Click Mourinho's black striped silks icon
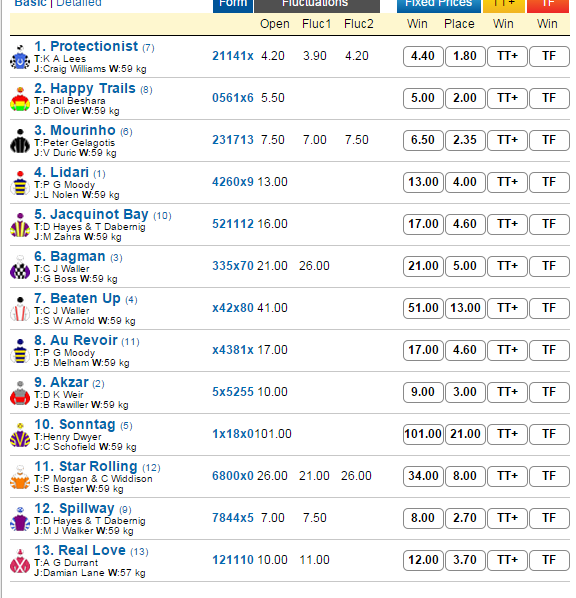Viewport: 576px width, 598px height. pos(20,141)
